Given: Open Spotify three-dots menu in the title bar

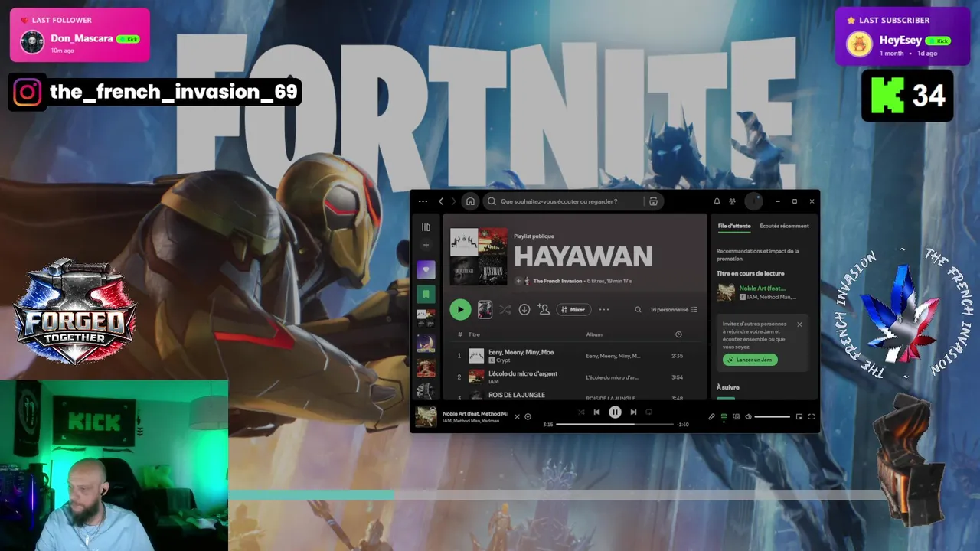Looking at the screenshot, I should click(x=423, y=201).
